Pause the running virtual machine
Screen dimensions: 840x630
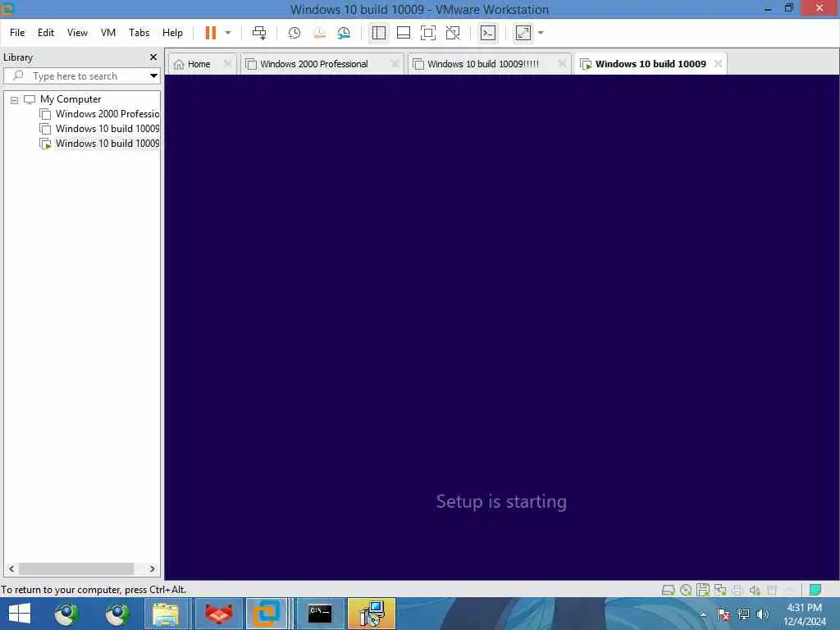(211, 33)
